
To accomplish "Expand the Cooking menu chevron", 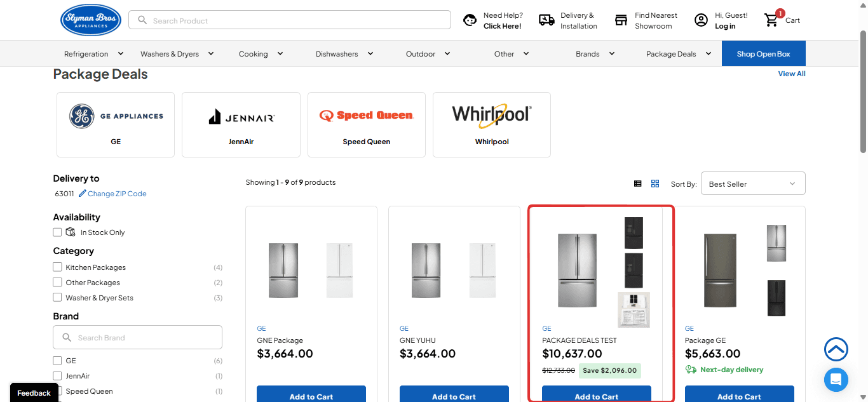I will tap(280, 54).
